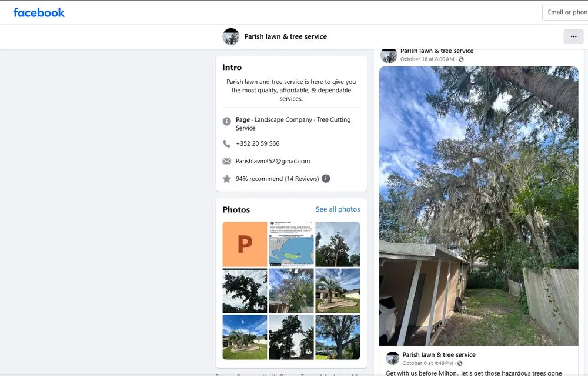Screen dimensions: 588x378
Task: Open the large palm tree post photo
Action: 479,206
